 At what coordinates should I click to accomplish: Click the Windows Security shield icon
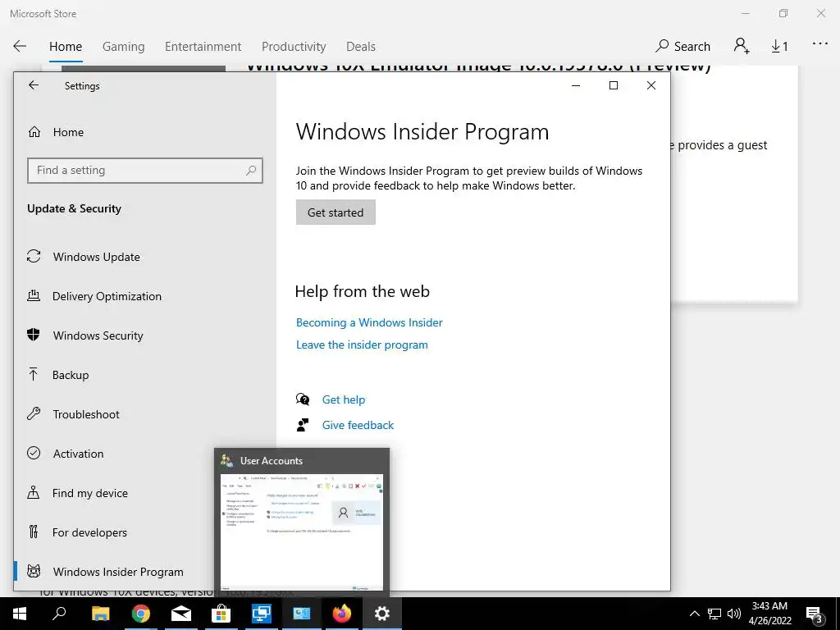point(34,336)
